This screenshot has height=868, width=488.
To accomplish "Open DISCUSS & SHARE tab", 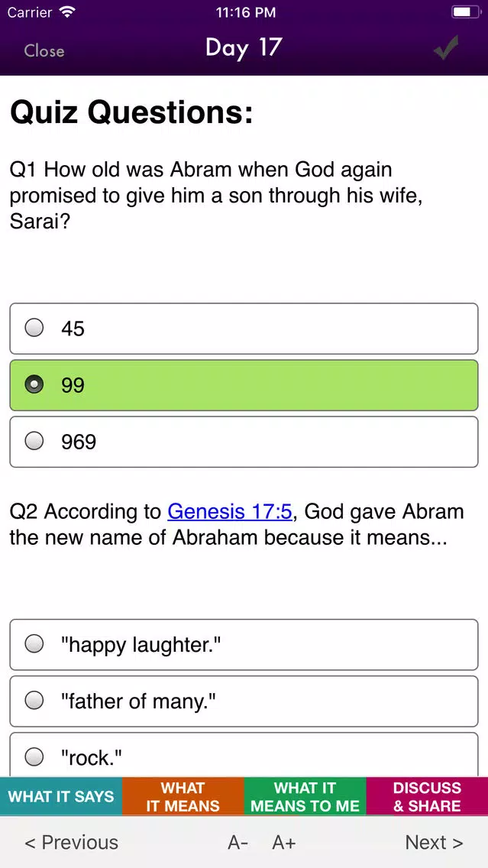I will [427, 796].
